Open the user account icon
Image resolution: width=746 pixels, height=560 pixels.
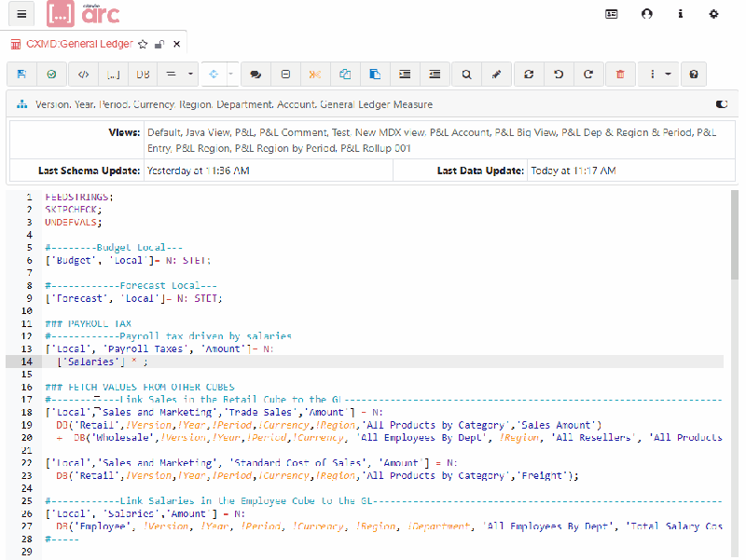pyautogui.click(x=646, y=14)
